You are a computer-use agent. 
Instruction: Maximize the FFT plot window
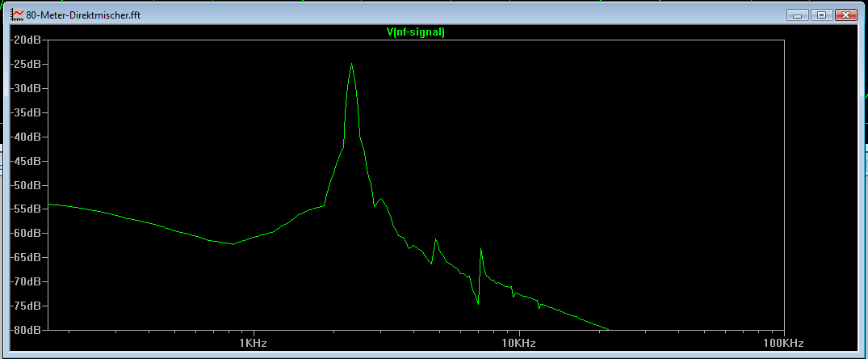(x=821, y=15)
